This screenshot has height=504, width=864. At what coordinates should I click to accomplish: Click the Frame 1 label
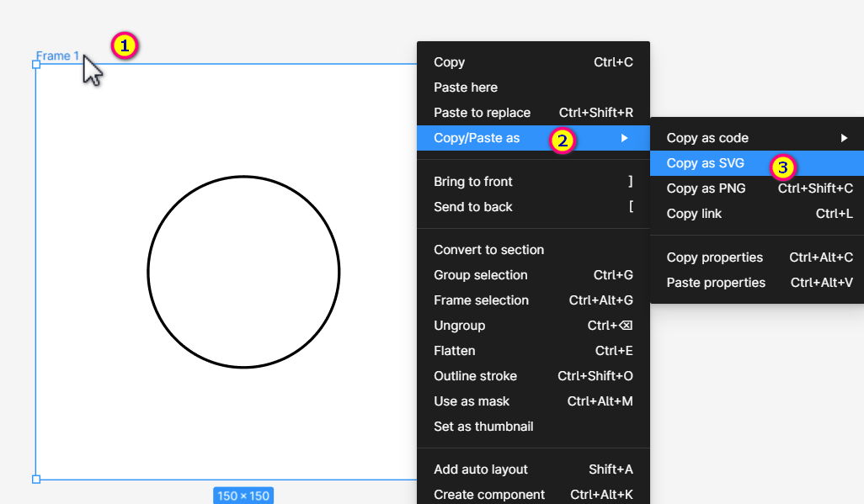pos(57,56)
